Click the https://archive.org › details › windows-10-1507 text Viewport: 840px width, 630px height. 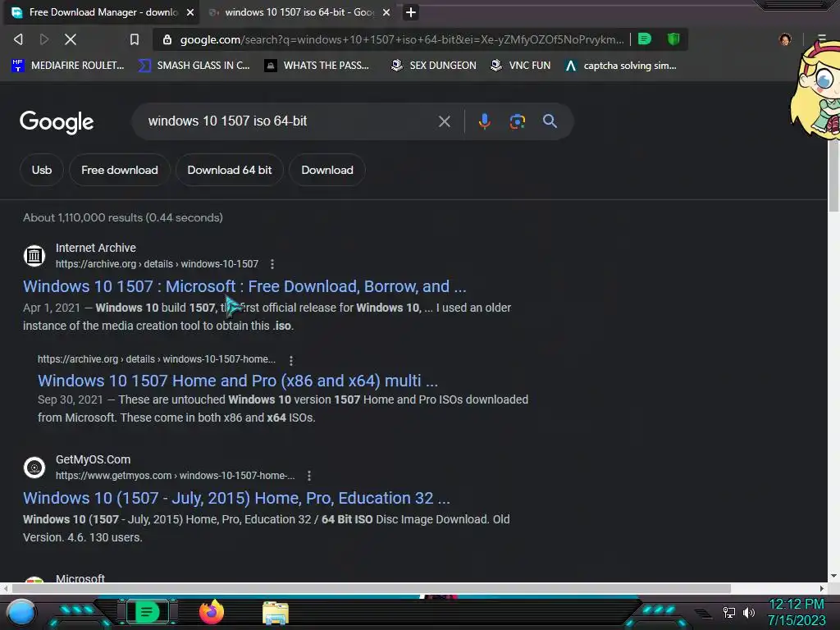(157, 263)
